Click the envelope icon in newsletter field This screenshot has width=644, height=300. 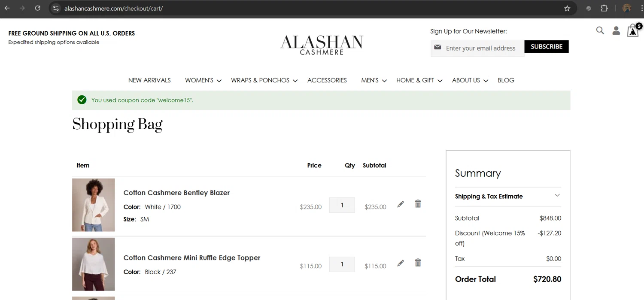point(437,47)
